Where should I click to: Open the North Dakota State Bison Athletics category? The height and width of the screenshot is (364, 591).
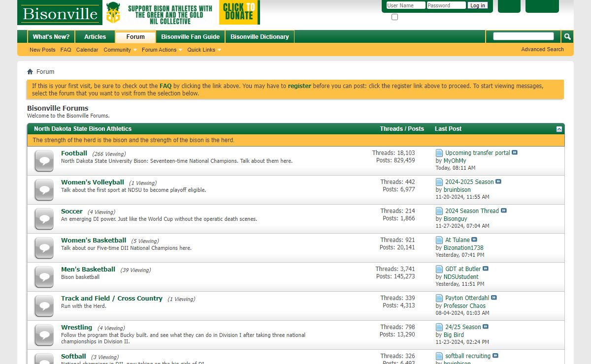tap(83, 129)
